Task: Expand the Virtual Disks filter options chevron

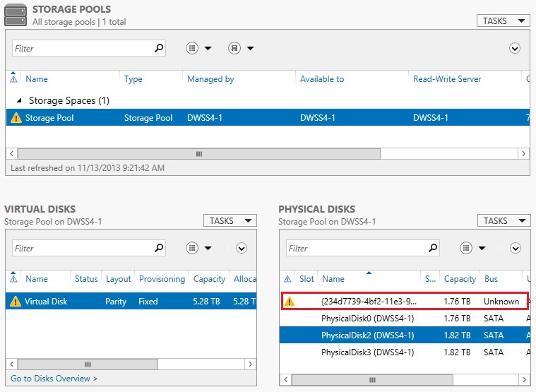Action: [242, 248]
